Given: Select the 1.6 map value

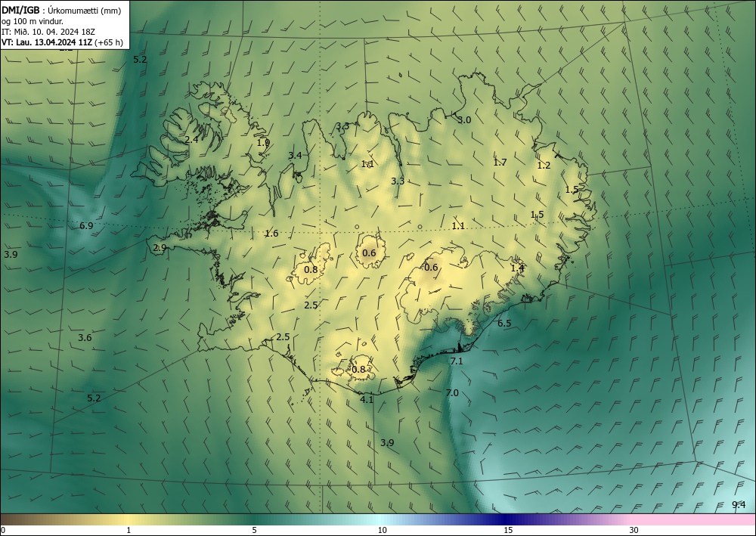Looking at the screenshot, I should click(x=272, y=234).
